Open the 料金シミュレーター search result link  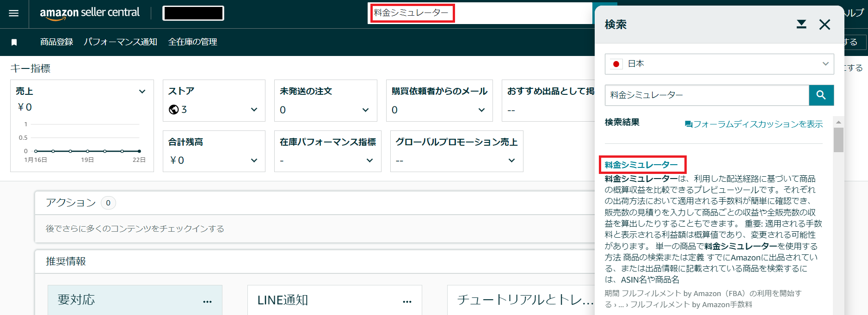641,165
